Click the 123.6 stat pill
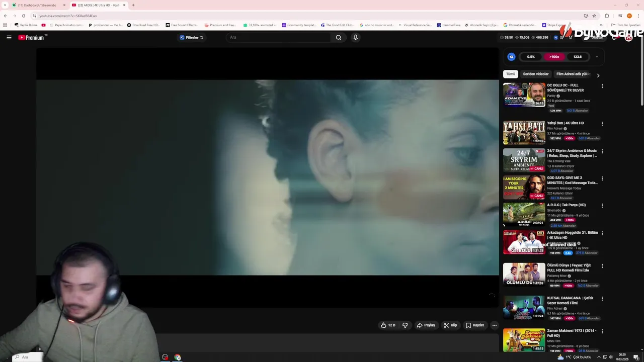Image resolution: width=644 pixels, height=362 pixels. (x=578, y=57)
